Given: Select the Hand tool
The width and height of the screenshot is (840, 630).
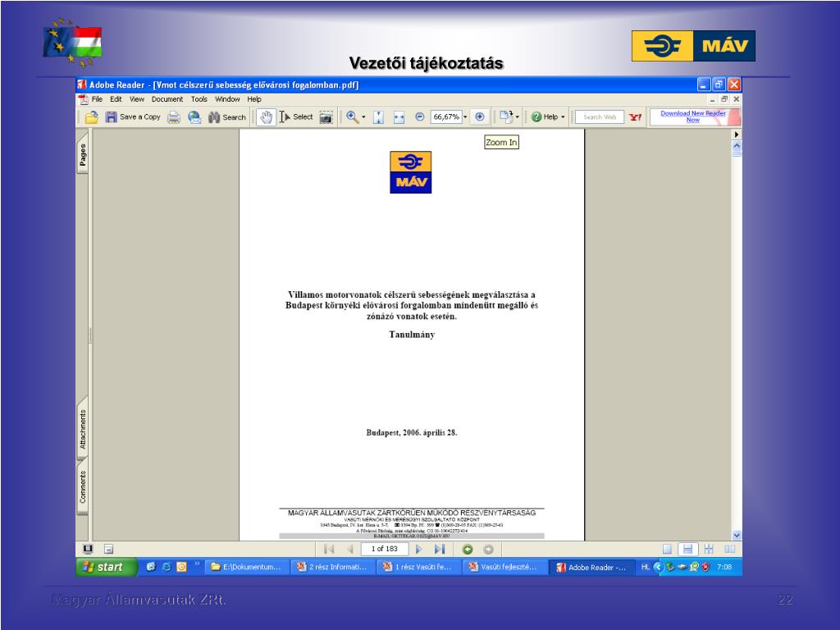Looking at the screenshot, I should [266, 116].
